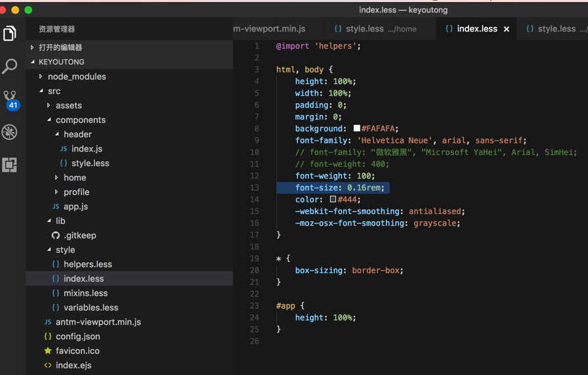
Task: Open helpers.less in the file tree
Action: 87,264
